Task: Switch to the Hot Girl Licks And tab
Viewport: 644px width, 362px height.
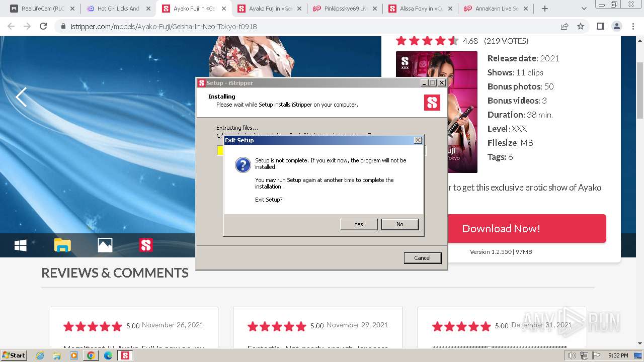Action: tap(118, 9)
